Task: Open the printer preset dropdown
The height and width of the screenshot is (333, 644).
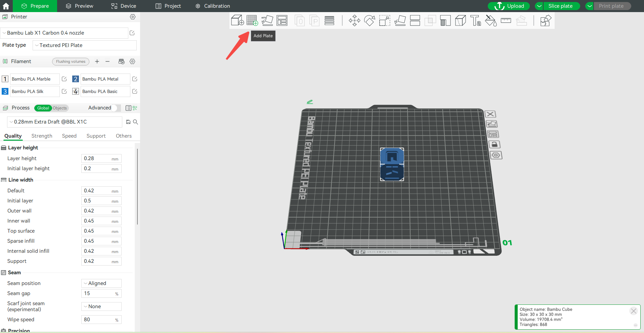Action: coord(64,33)
